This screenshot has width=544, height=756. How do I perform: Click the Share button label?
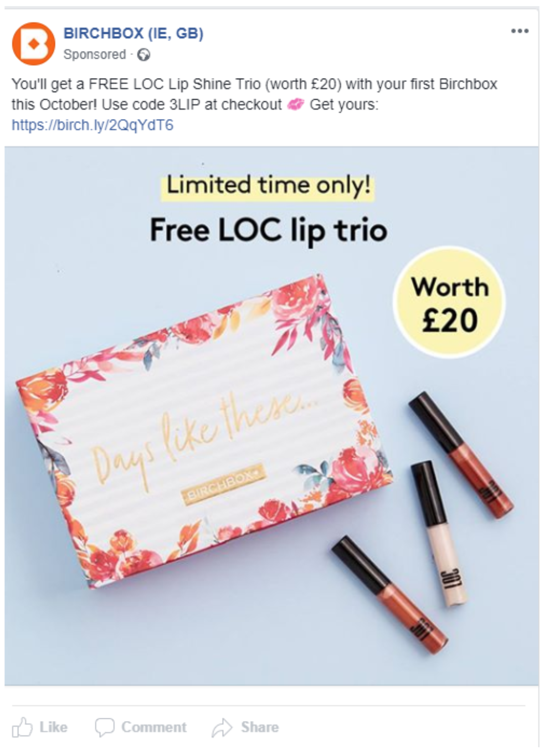260,727
